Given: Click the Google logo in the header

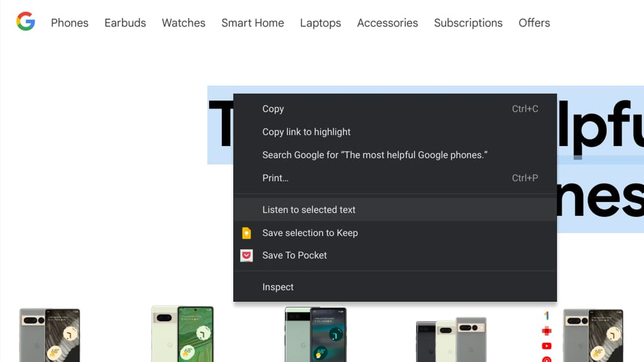Looking at the screenshot, I should coord(26,22).
